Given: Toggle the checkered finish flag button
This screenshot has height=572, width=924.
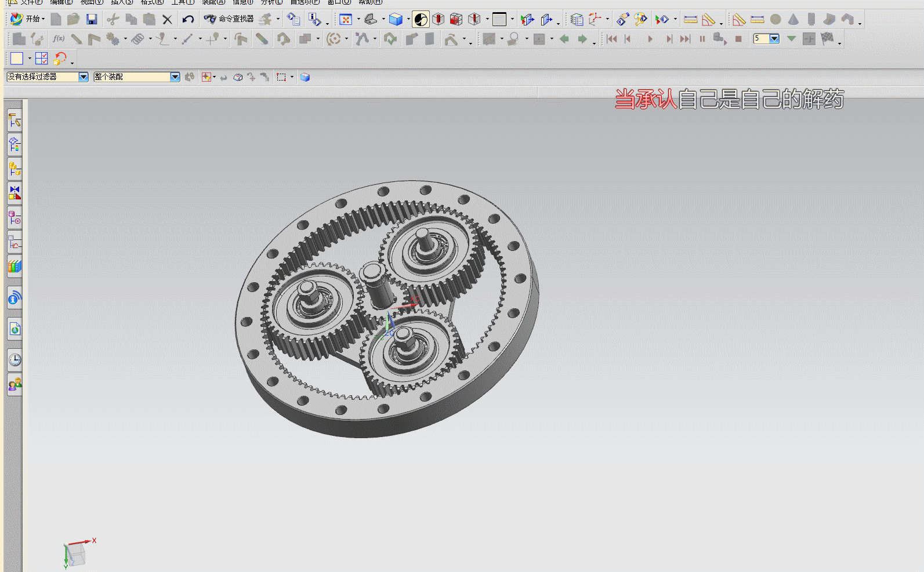Looking at the screenshot, I should coord(828,39).
